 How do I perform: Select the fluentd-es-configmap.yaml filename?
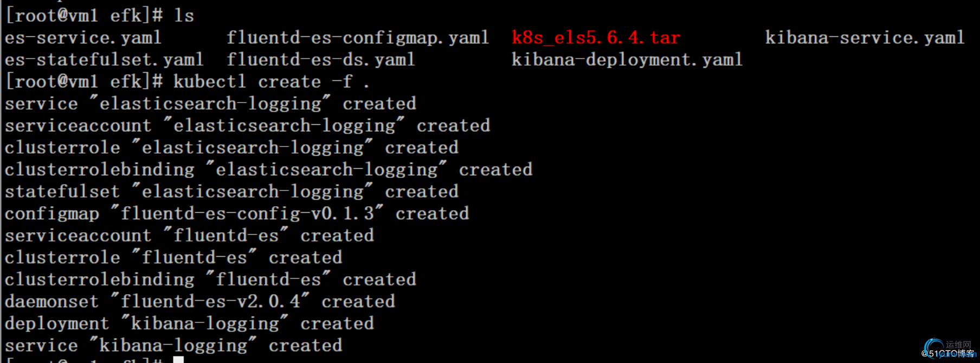[357, 37]
